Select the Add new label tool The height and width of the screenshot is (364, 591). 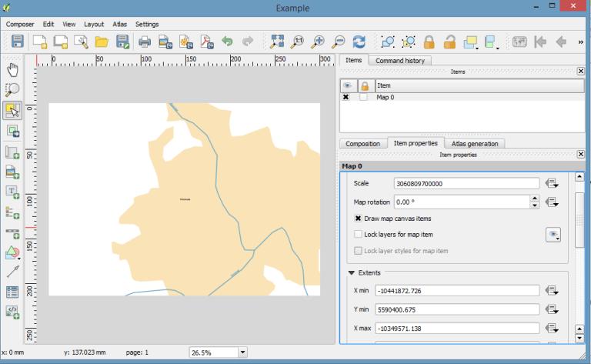[12, 192]
